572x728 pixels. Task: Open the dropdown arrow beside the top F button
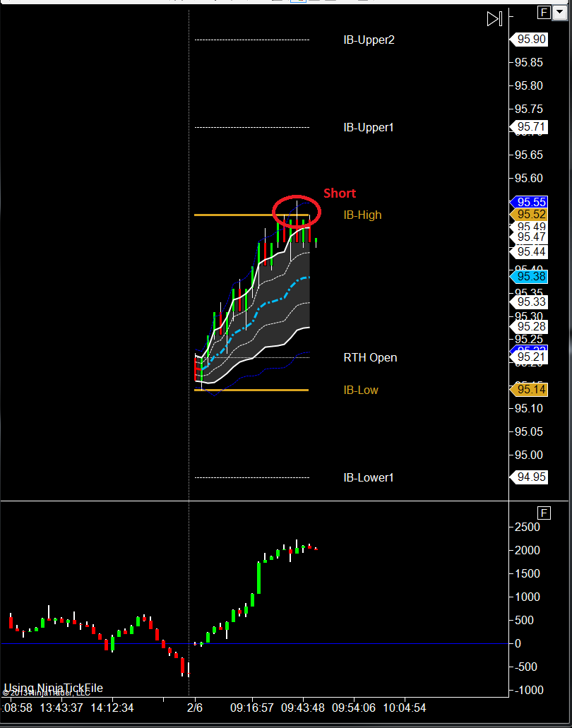pyautogui.click(x=559, y=13)
